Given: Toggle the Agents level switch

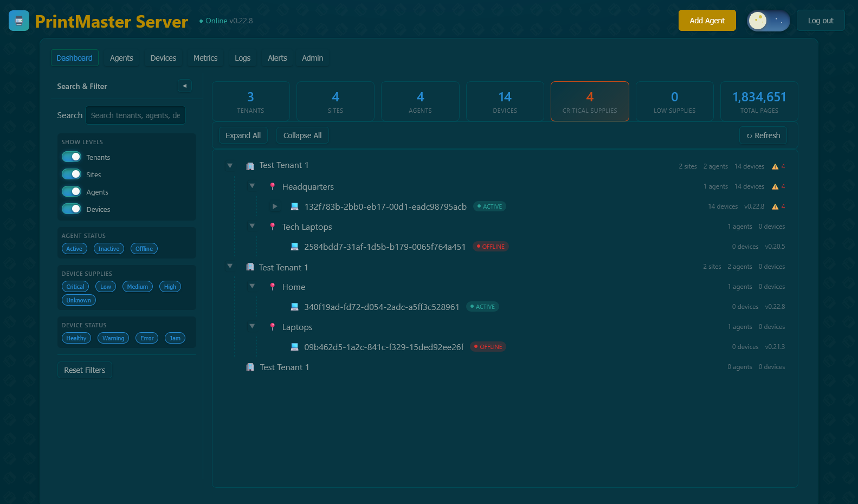Looking at the screenshot, I should [72, 191].
